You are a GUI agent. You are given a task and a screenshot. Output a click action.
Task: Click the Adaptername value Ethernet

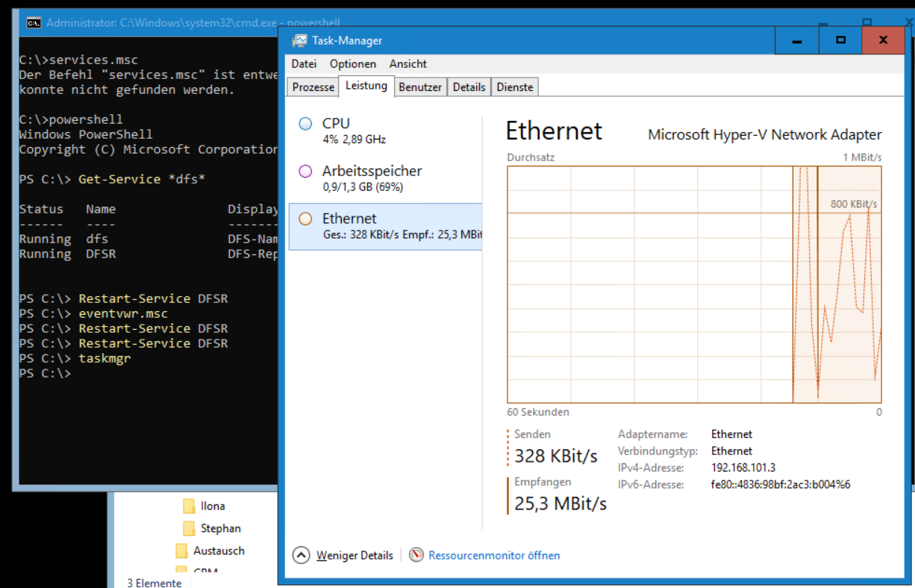[731, 434]
